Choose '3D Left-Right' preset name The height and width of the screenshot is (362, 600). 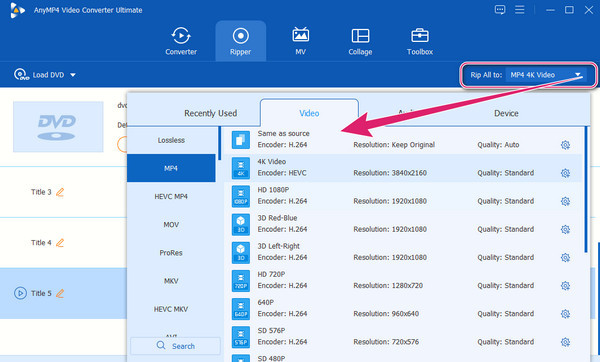[279, 246]
